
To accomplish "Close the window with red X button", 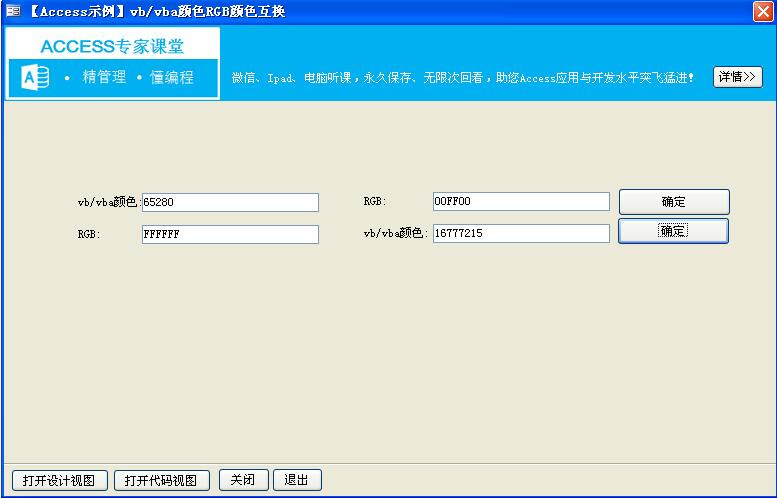I will click(x=763, y=11).
